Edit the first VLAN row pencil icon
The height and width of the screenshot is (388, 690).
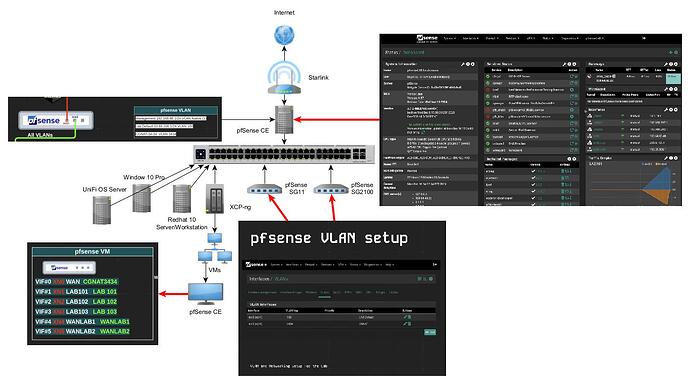pos(405,317)
